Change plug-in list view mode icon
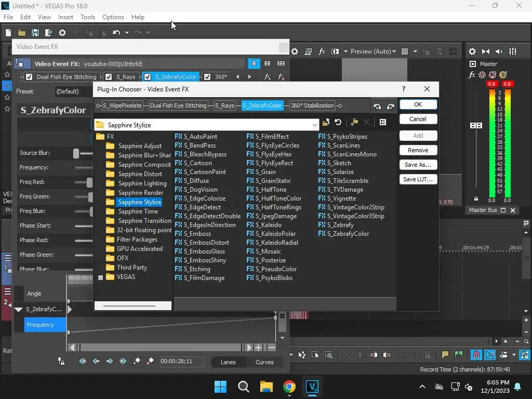Screen dimensions: 532x399 click(x=383, y=122)
